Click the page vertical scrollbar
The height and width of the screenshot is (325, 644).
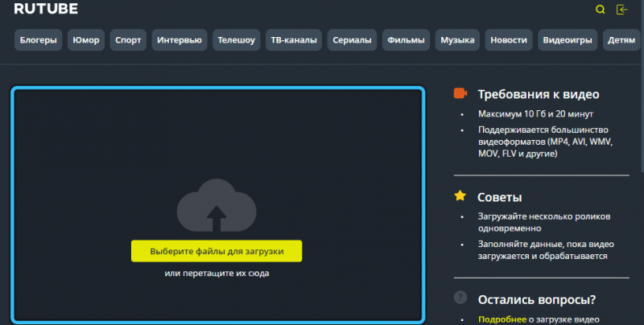642,85
